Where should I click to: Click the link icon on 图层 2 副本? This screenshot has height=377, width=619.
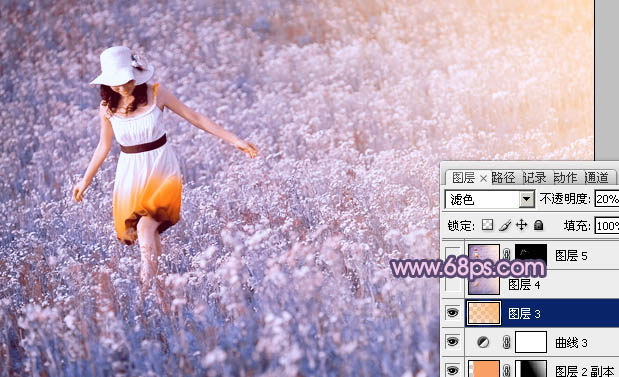coord(506,369)
